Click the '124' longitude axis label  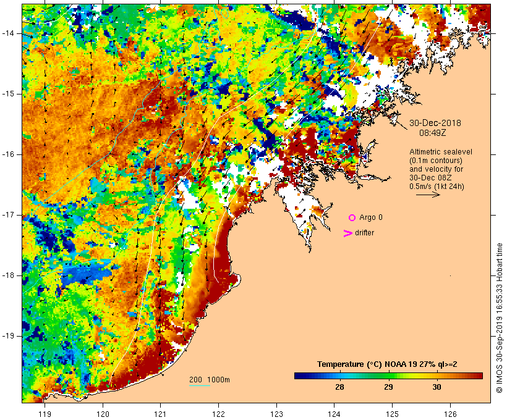coord(334,414)
